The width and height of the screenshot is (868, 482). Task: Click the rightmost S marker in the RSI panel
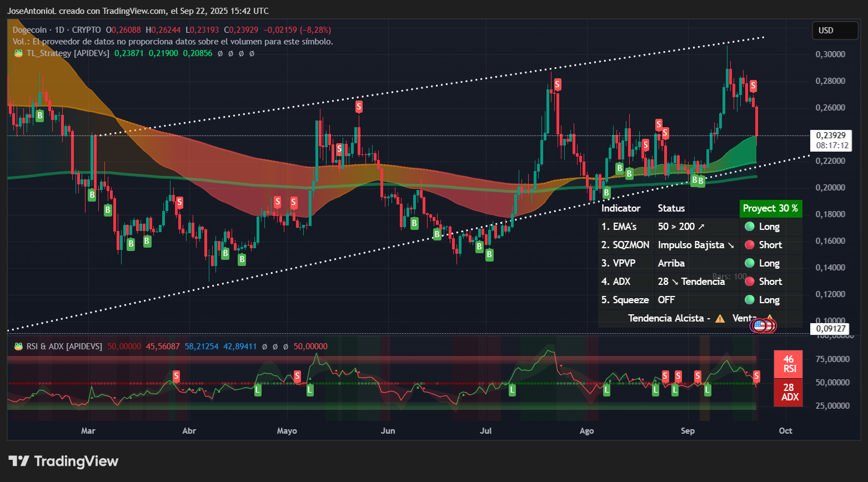click(x=756, y=377)
